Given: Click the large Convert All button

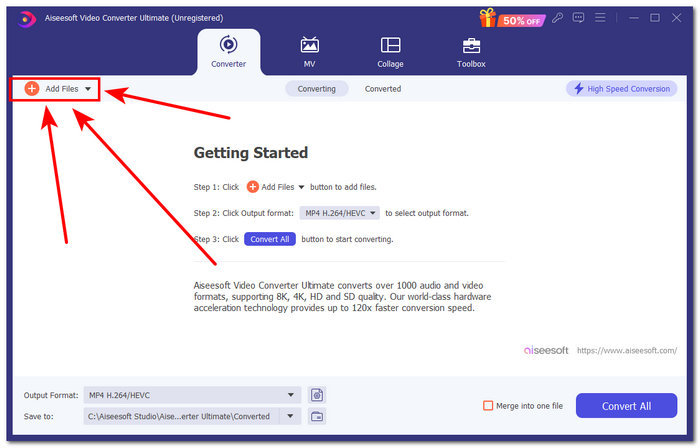Looking at the screenshot, I should (x=626, y=406).
